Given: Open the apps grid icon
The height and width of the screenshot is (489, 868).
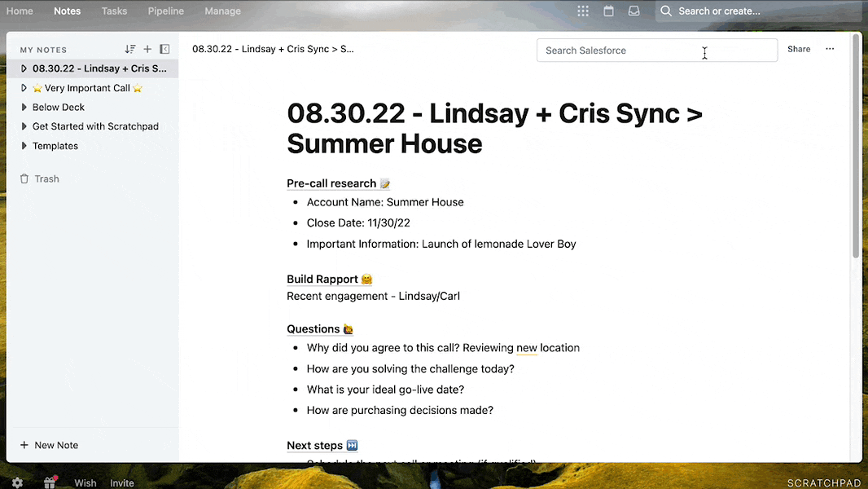Looking at the screenshot, I should (x=583, y=11).
